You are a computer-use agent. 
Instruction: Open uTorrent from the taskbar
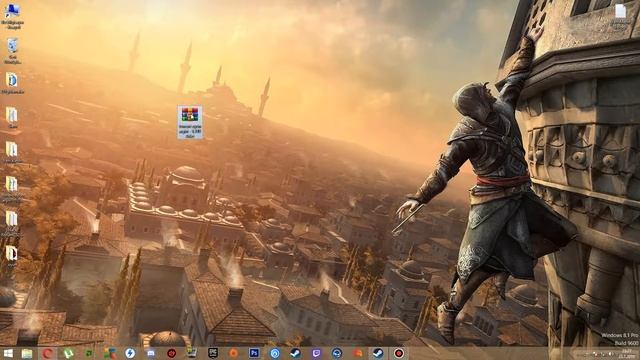(x=68, y=353)
